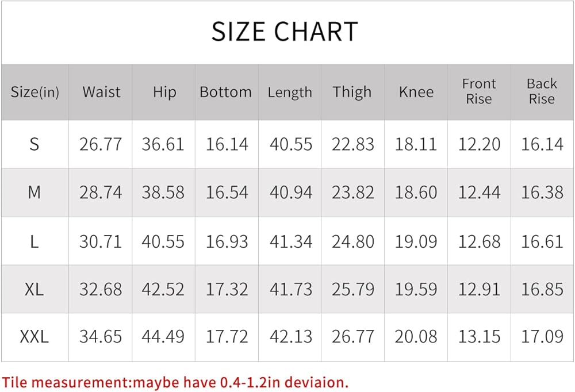Click the red tile measurement deviation note
This screenshot has width=575, height=392.
tap(175, 381)
